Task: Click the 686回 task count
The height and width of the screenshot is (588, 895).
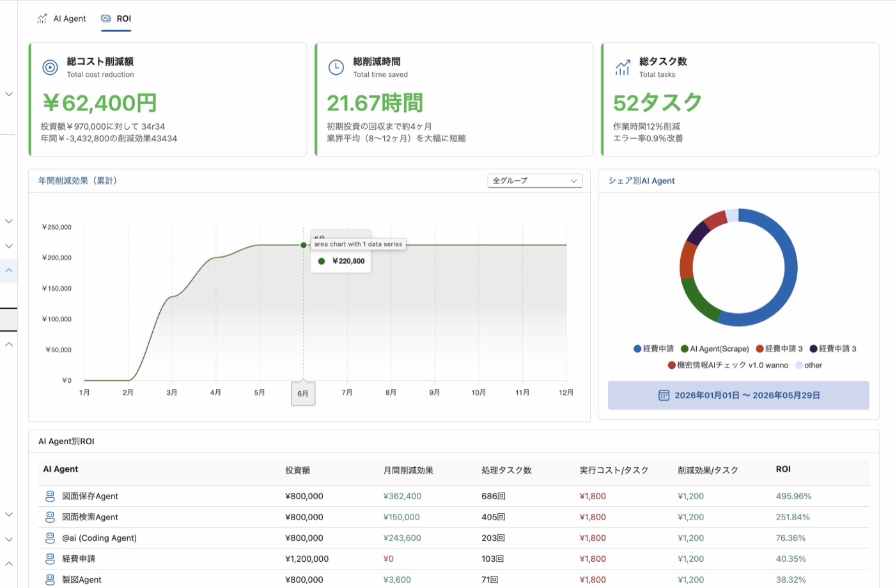Action: [x=494, y=496]
